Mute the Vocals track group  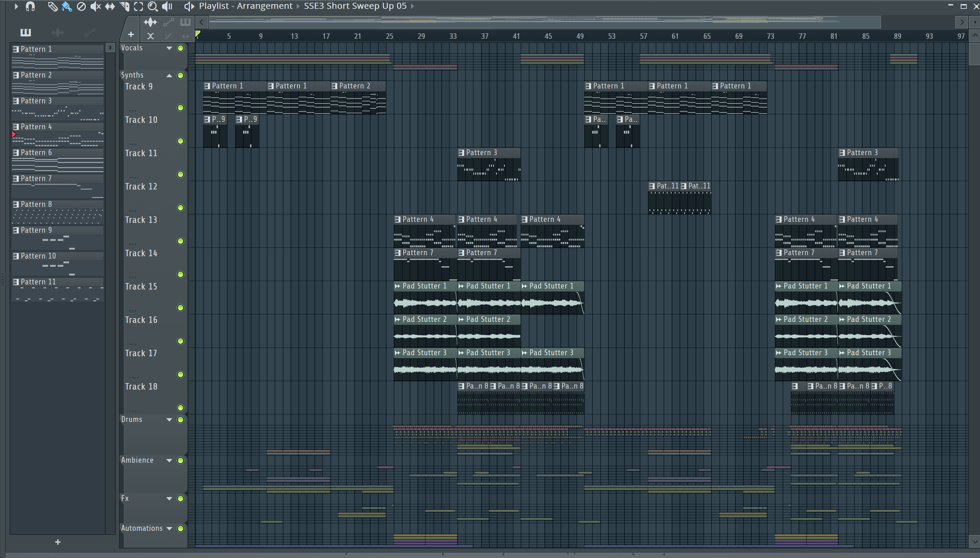coord(180,48)
